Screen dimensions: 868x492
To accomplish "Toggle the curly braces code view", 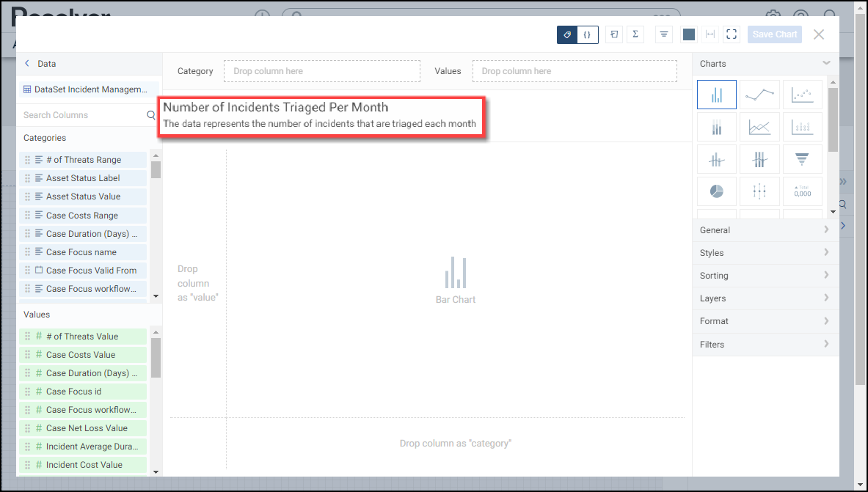I will [x=588, y=34].
